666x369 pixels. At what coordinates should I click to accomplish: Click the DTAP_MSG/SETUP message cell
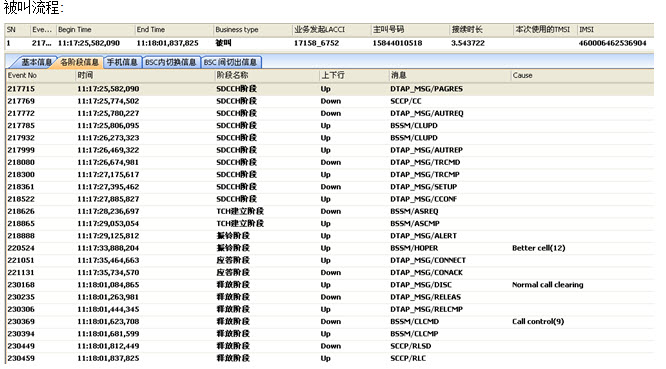click(423, 187)
